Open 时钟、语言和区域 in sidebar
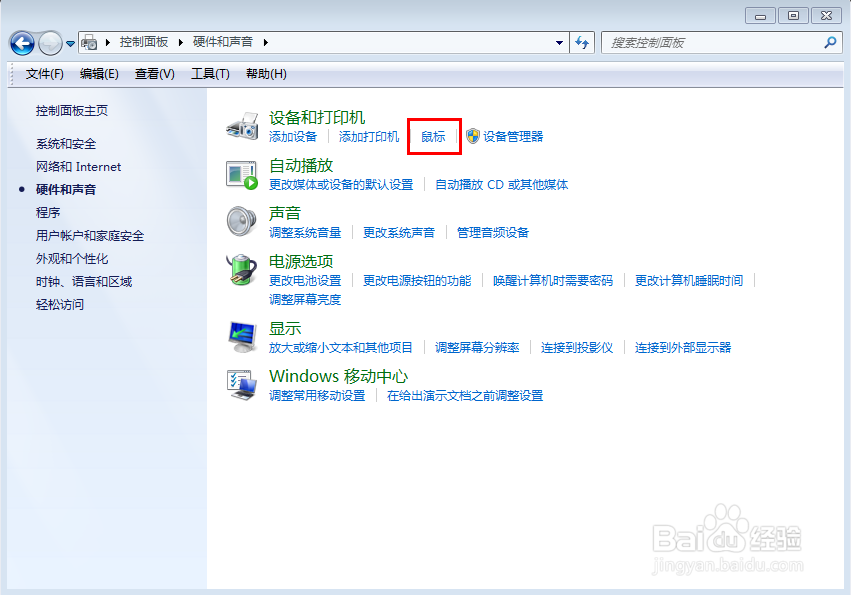851x595 pixels. [x=84, y=281]
